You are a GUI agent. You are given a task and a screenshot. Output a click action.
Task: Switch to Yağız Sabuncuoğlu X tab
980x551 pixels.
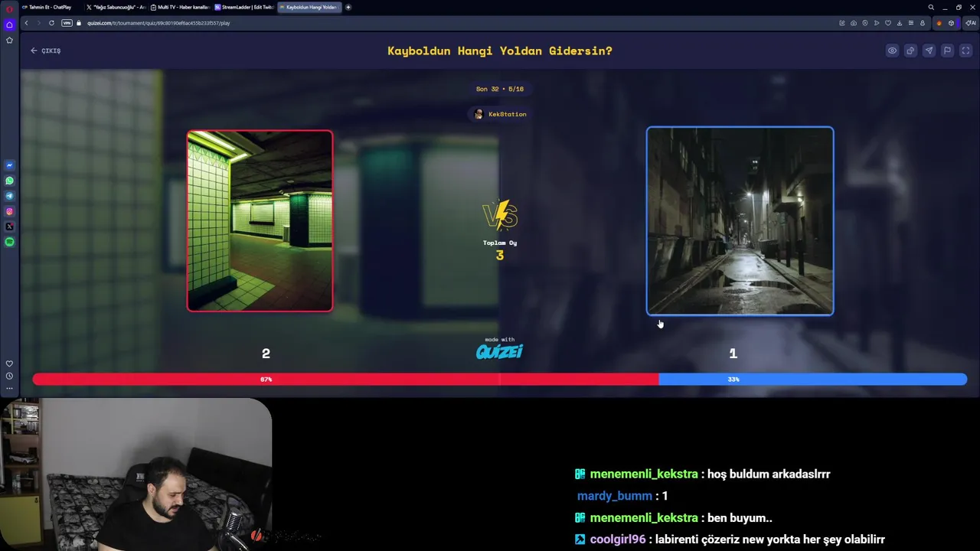coord(115,7)
